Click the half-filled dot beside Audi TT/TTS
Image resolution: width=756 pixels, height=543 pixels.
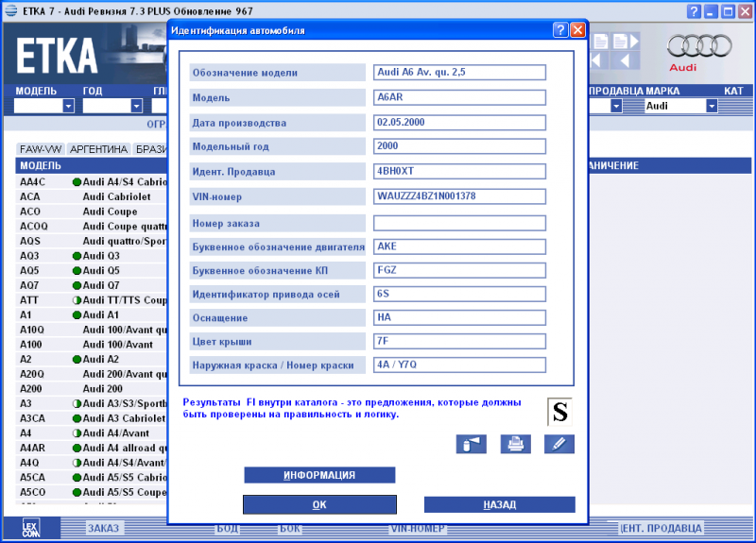[x=77, y=300]
